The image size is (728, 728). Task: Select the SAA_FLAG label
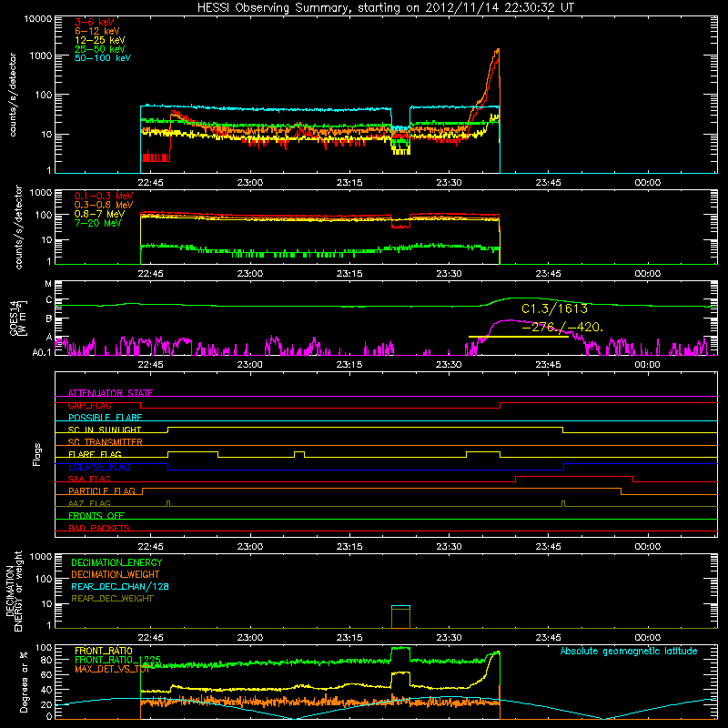(89, 479)
